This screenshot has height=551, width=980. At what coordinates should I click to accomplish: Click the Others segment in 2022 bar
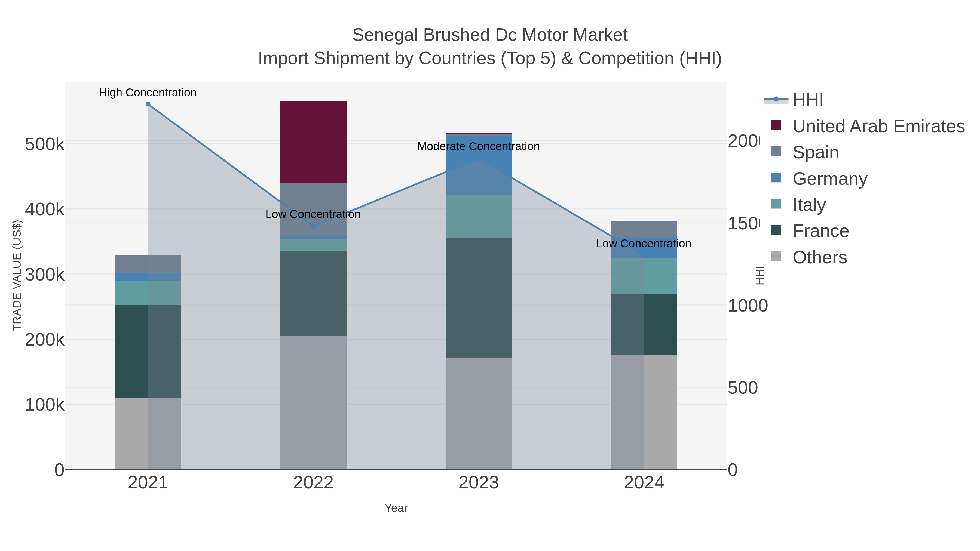(x=314, y=402)
